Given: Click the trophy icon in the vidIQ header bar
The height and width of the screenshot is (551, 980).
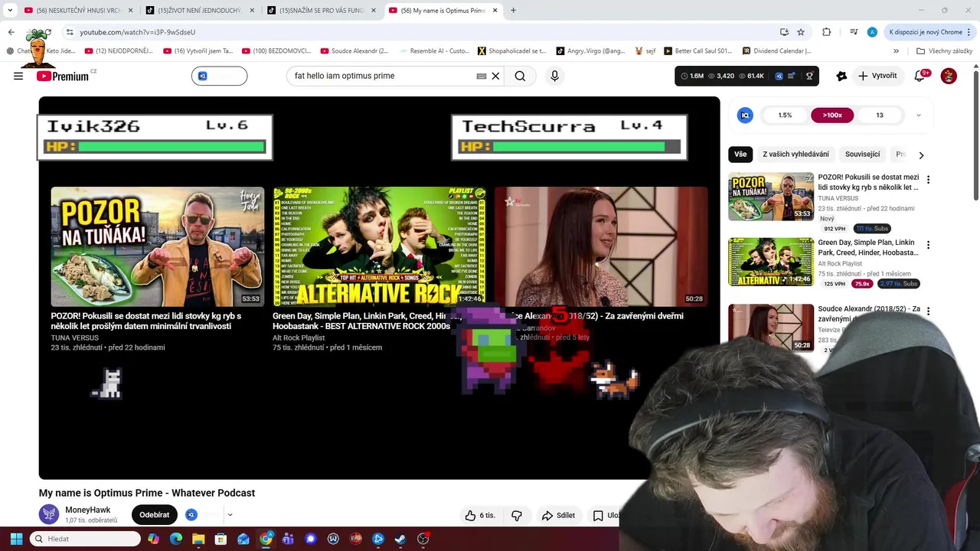Looking at the screenshot, I should click(809, 76).
